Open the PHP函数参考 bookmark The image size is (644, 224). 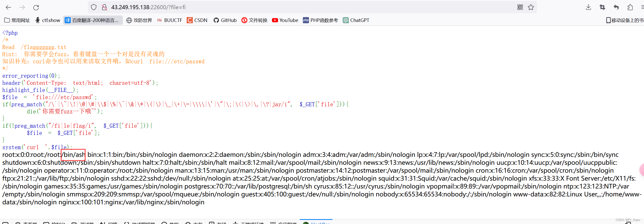pos(320,20)
